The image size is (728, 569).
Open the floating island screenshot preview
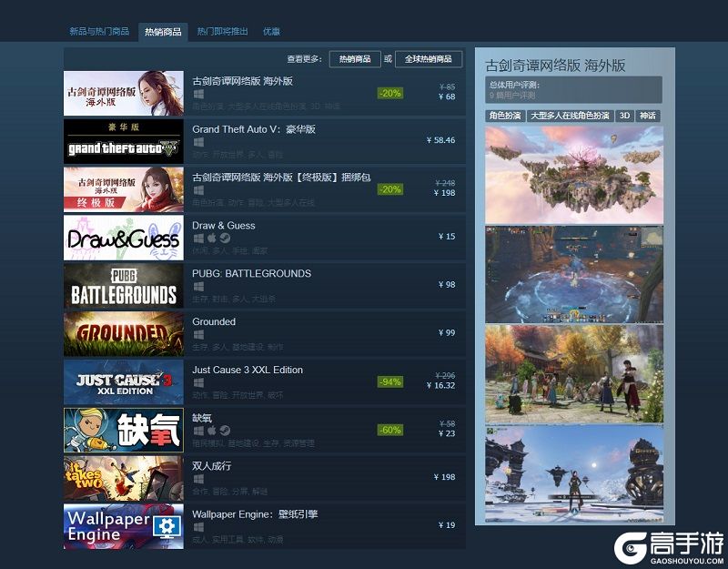click(574, 175)
